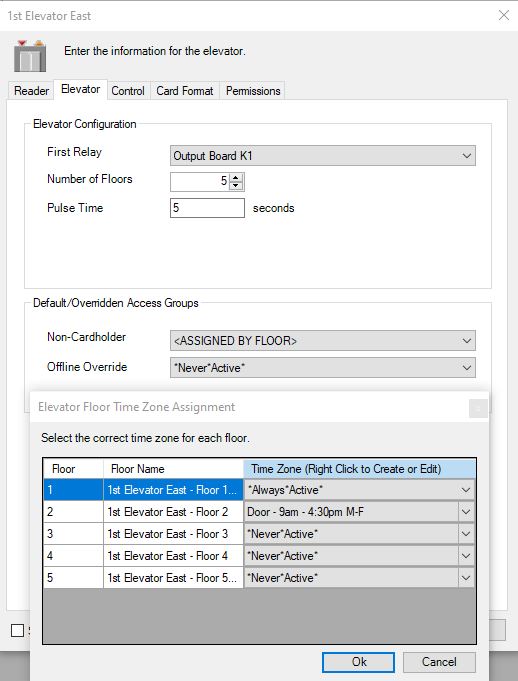Screen dimensions: 518x681
Task: Switch to the Control tab
Action: coord(128,91)
